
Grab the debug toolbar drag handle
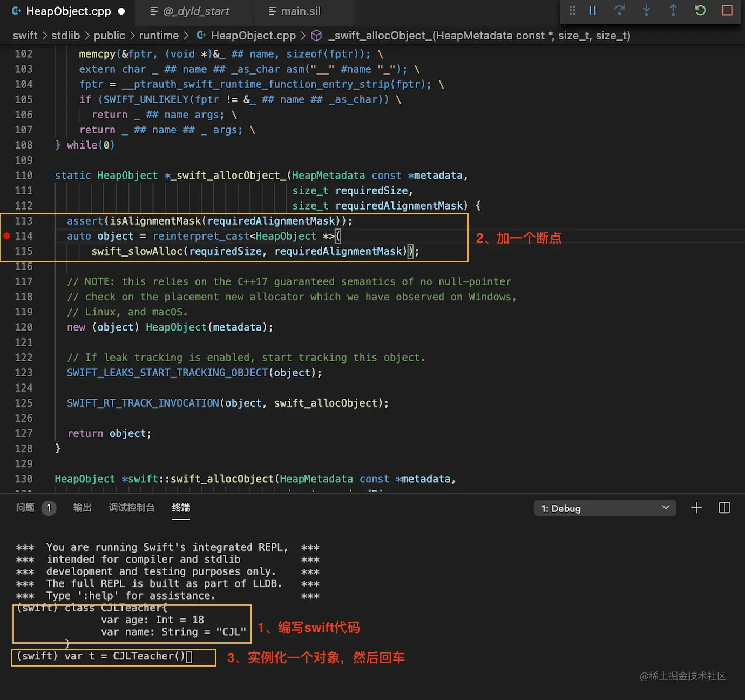(x=572, y=10)
